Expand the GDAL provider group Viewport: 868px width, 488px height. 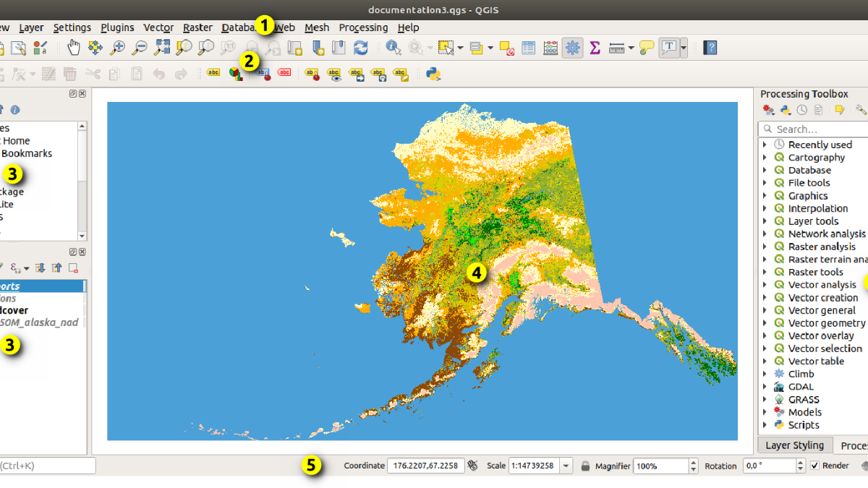pyautogui.click(x=765, y=387)
